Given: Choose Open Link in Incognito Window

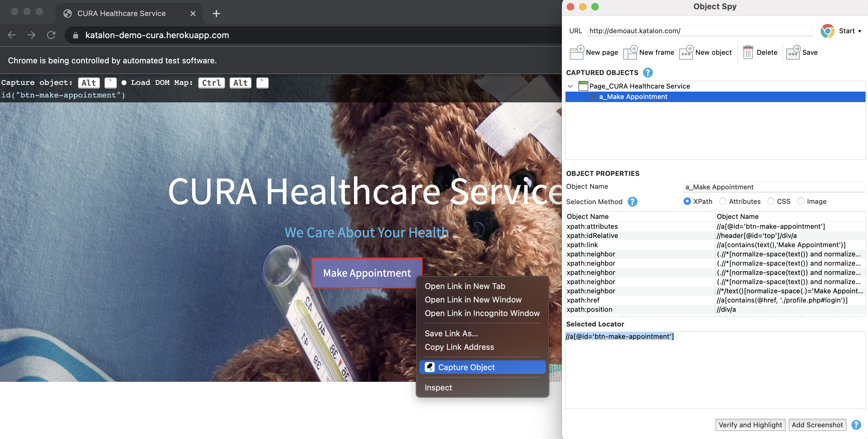Looking at the screenshot, I should click(x=482, y=313).
